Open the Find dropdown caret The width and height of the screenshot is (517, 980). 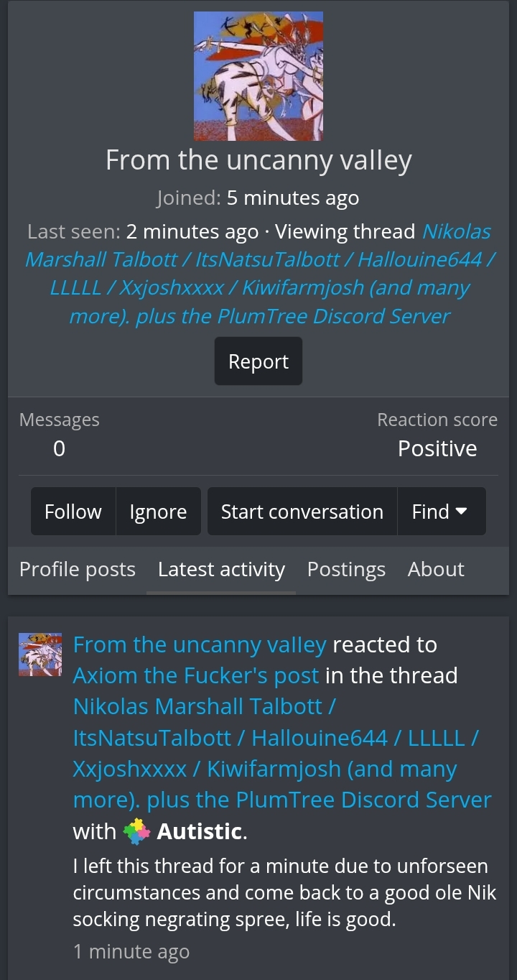tap(462, 512)
